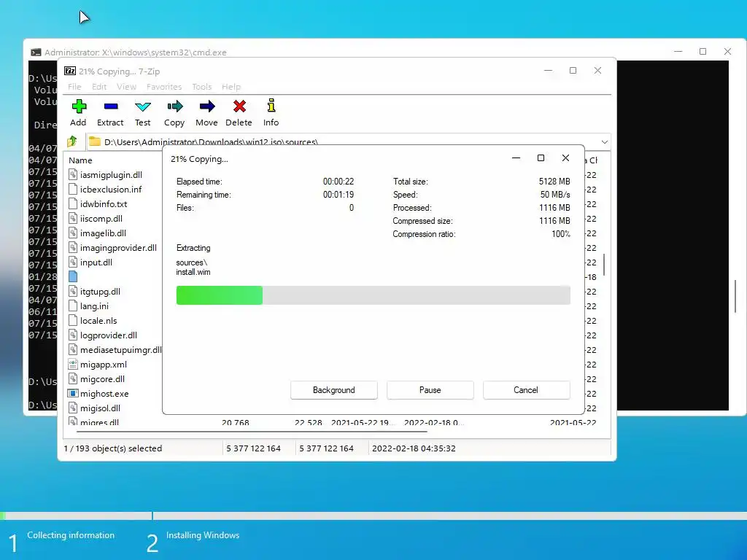The height and width of the screenshot is (560, 747).
Task: Go up one folder level icon
Action: click(x=72, y=141)
